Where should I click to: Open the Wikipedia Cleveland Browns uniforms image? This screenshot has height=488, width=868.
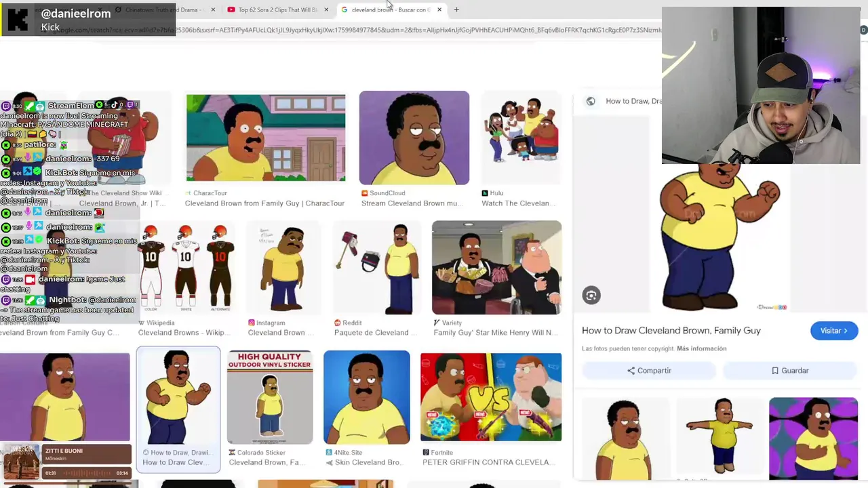tap(186, 268)
